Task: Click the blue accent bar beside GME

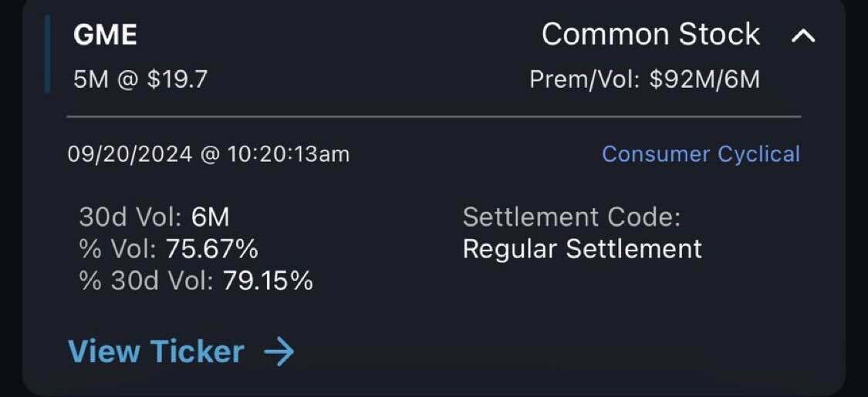Action: pos(48,54)
